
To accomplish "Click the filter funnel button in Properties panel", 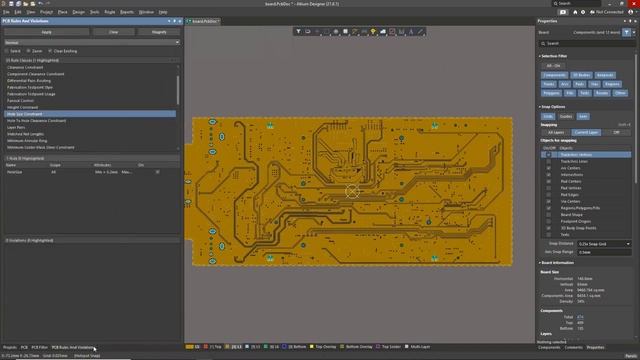I will point(627,32).
